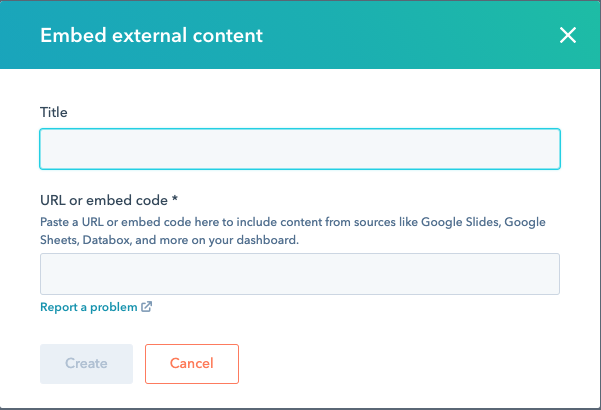601x410 pixels.
Task: Click "Paste a URL" at the help text start
Action: pyautogui.click(x=74, y=221)
